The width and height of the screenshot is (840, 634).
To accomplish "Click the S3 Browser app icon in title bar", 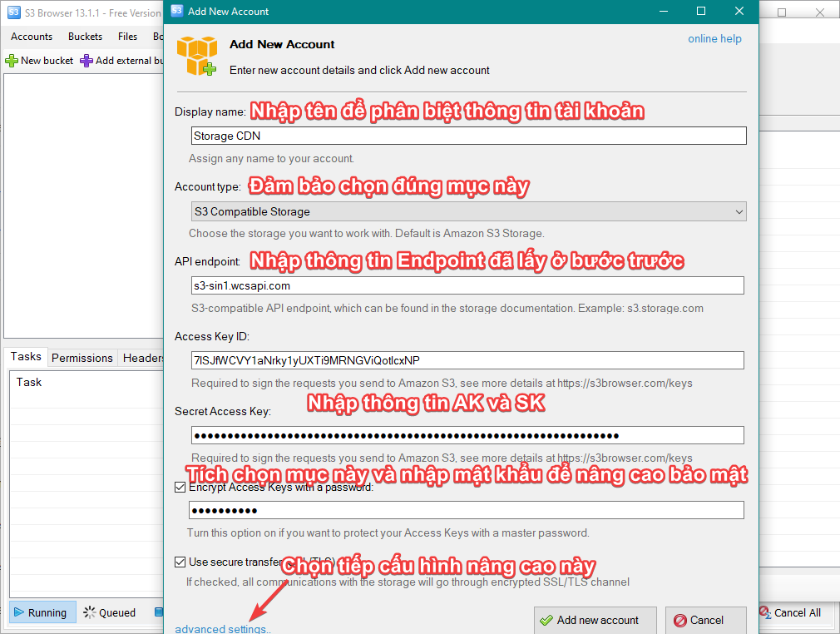I will (x=13, y=12).
